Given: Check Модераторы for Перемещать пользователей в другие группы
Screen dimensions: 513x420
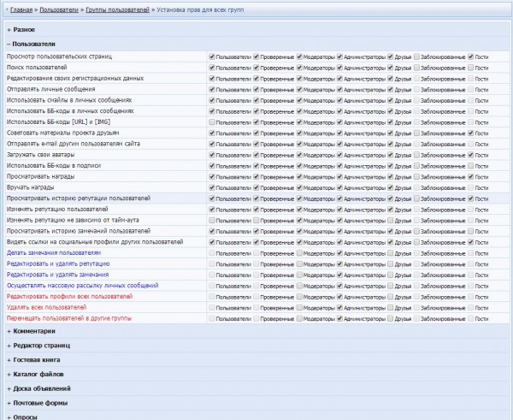Looking at the screenshot, I should click(299, 318).
